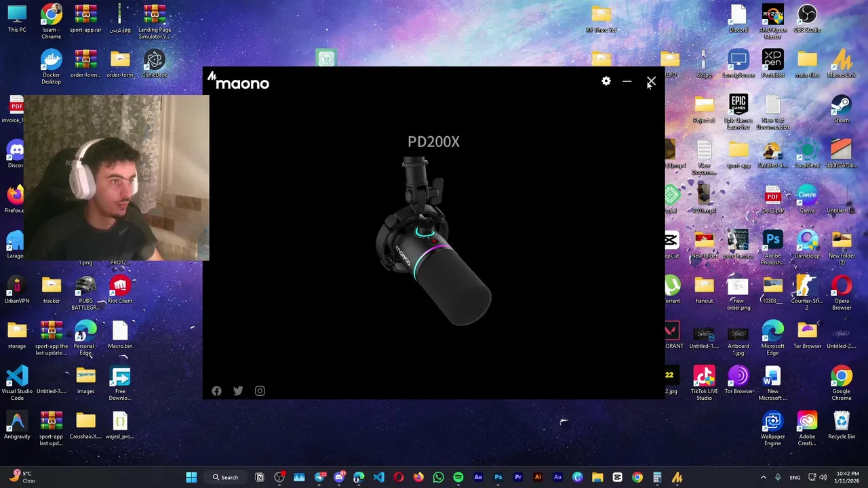Open the Instagram link in Maono window

click(x=260, y=391)
